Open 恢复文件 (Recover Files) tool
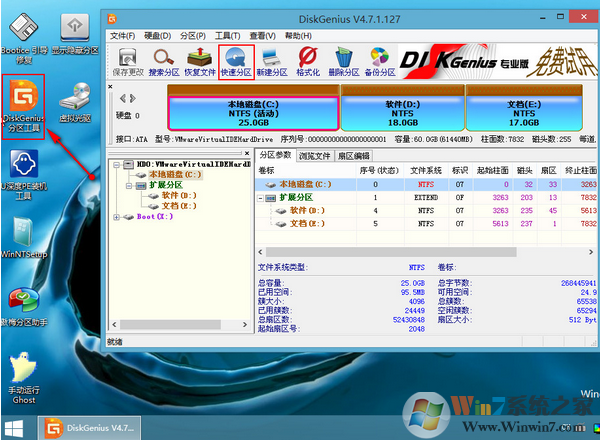Image resolution: width=600 pixels, height=441 pixels. 201,60
